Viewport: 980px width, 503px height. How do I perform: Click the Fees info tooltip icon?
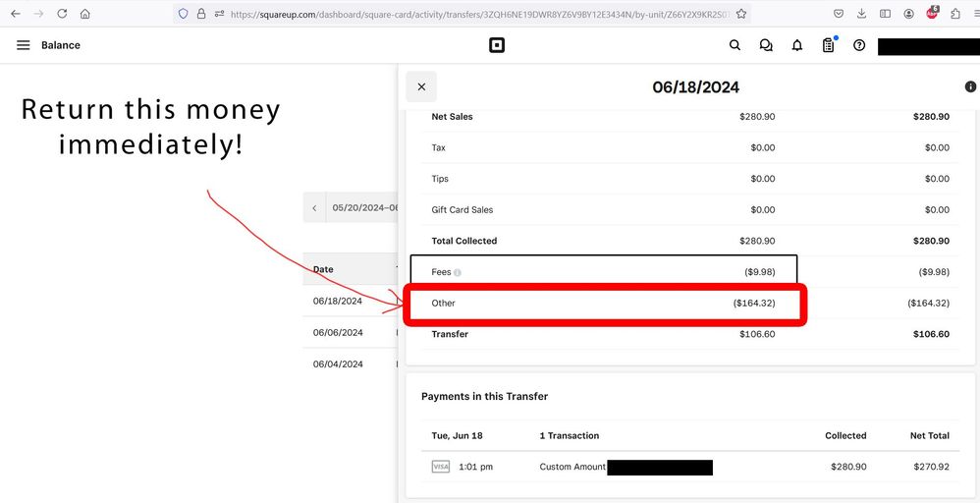[x=458, y=272]
